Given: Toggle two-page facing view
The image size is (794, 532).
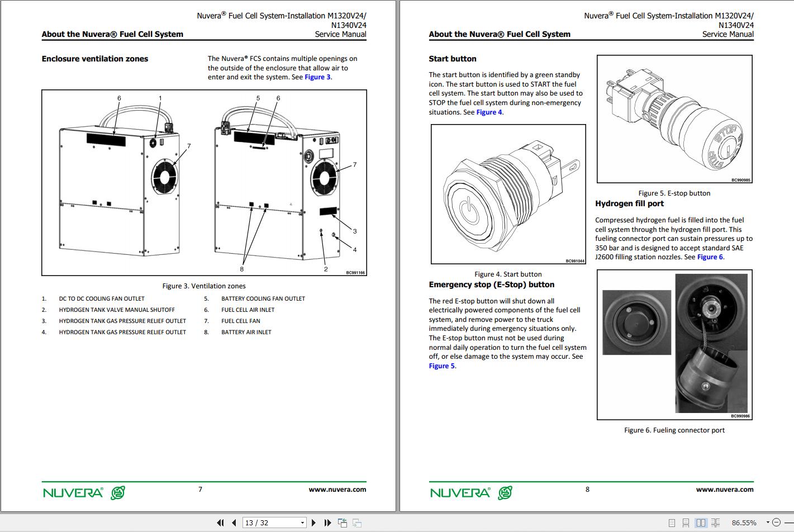Looking at the screenshot, I should coord(701,523).
